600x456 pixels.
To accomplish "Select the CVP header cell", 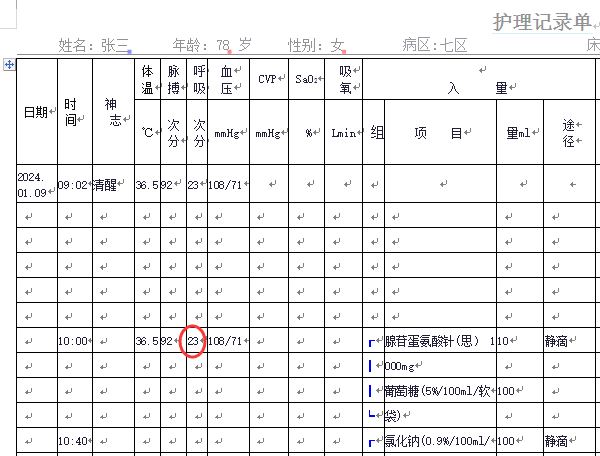I will coord(269,79).
